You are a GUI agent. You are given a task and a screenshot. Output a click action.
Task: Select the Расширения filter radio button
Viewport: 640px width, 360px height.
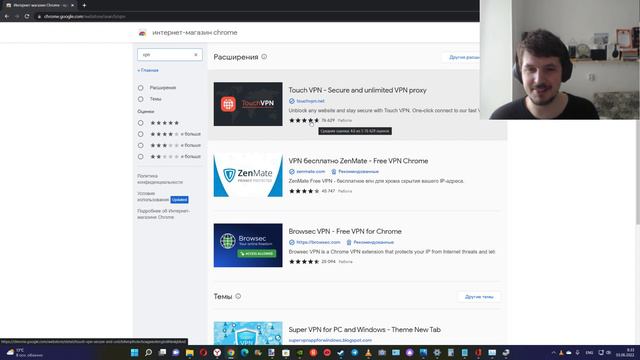(x=140, y=88)
